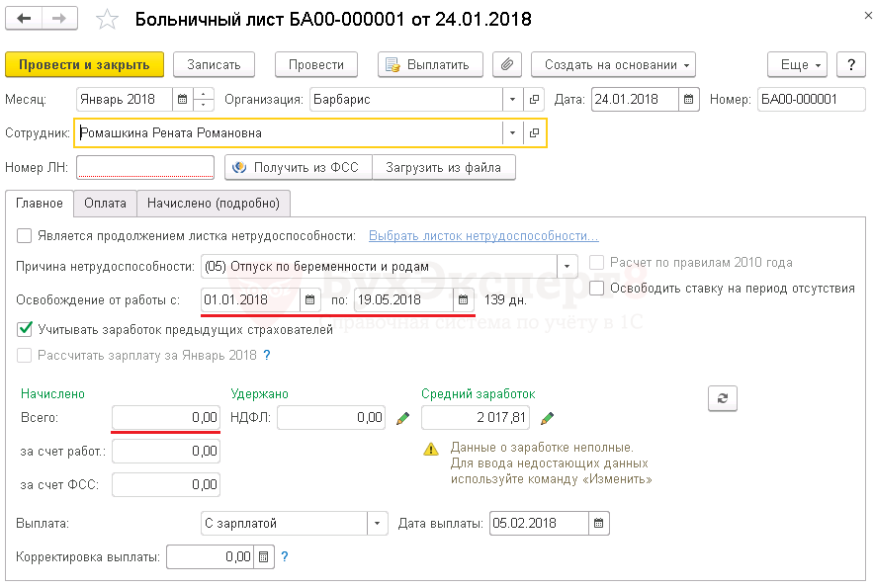This screenshot has width=873, height=588.
Task: Open Начислено (подробно) tab
Action: click(x=214, y=203)
